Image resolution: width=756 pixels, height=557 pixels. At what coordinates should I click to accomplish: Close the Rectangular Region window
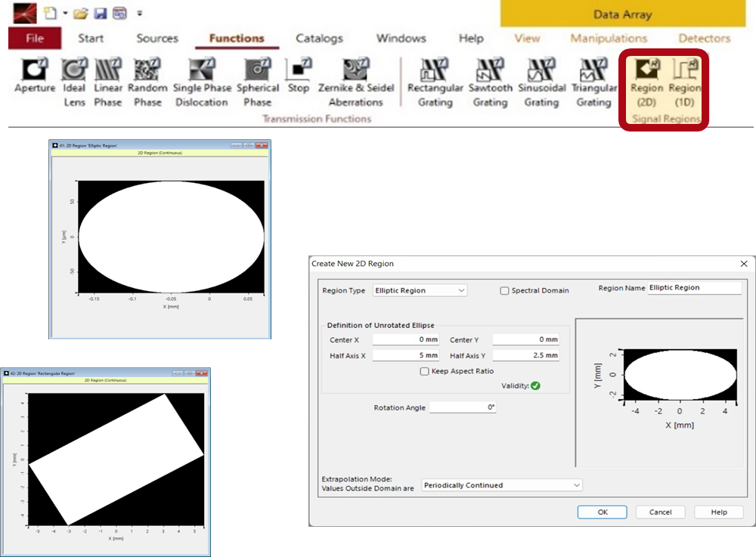202,373
